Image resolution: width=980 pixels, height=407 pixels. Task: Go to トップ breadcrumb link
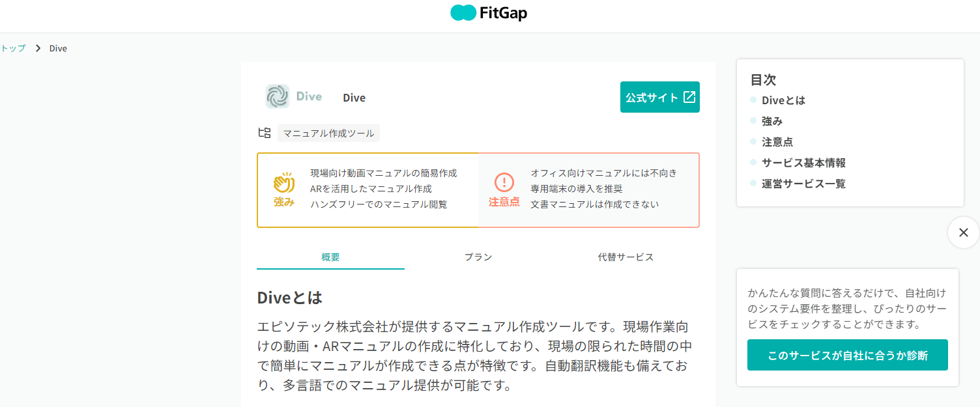[13, 48]
